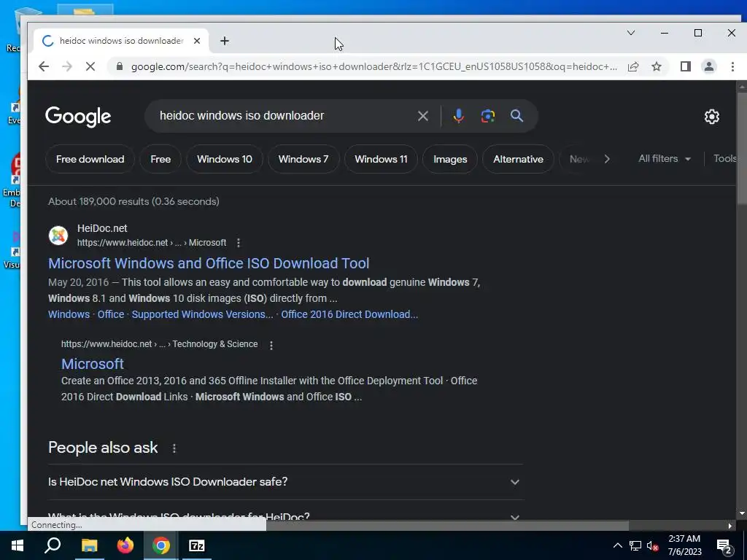Image resolution: width=747 pixels, height=560 pixels.
Task: Open File Explorer from taskbar
Action: [x=89, y=545]
